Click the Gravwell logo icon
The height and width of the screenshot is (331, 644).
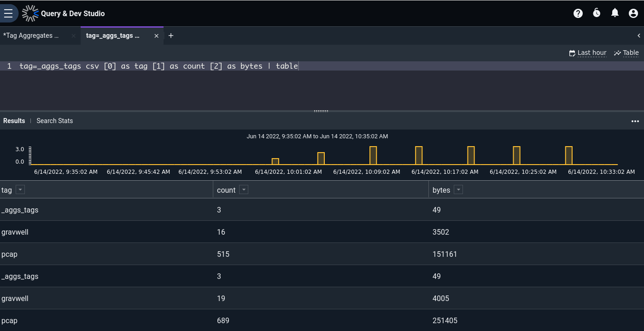tap(30, 13)
